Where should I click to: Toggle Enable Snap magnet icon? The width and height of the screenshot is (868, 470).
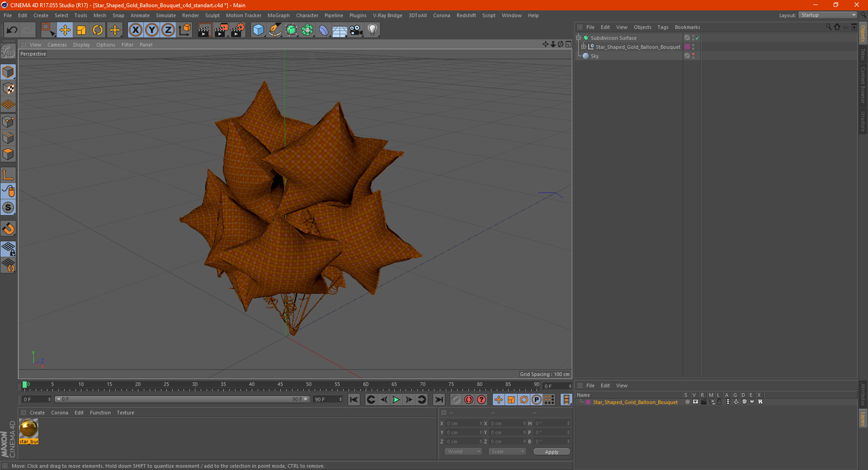[x=8, y=229]
